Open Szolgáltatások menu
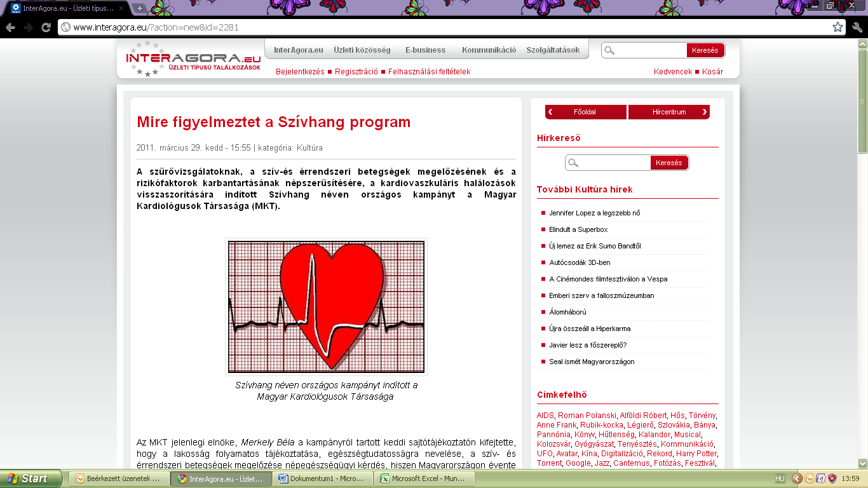This screenshot has width=868, height=488. 553,50
